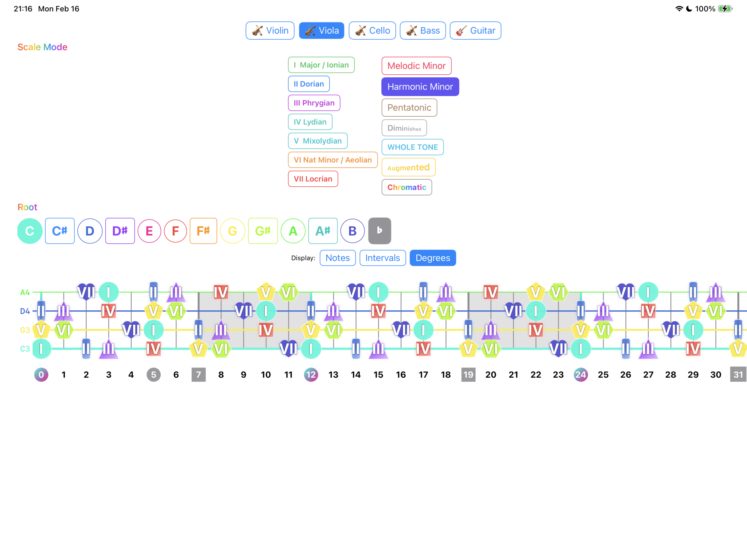Choose the VII Locrian mode

[x=313, y=179]
